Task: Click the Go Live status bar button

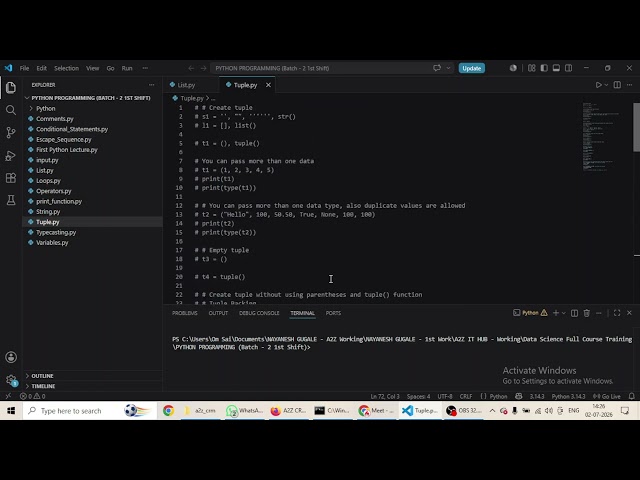Action: 607,396
